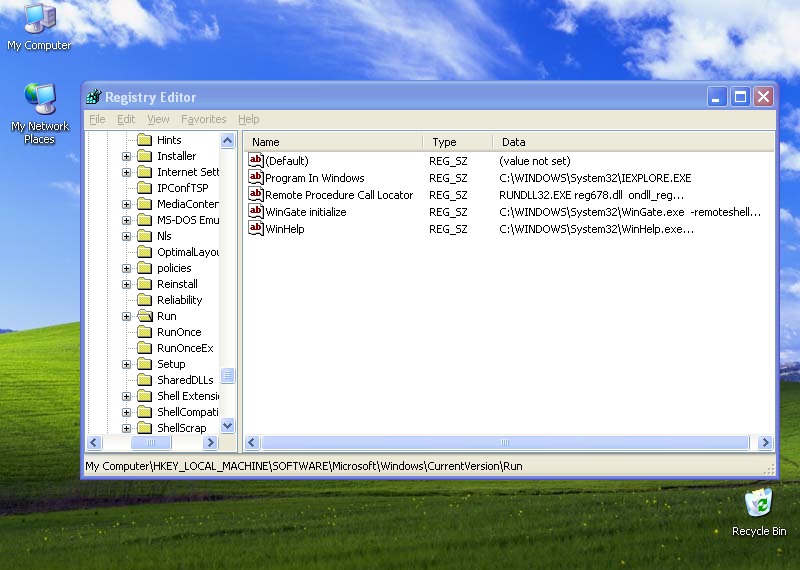
Task: Click the open Run folder icon
Action: click(x=145, y=316)
